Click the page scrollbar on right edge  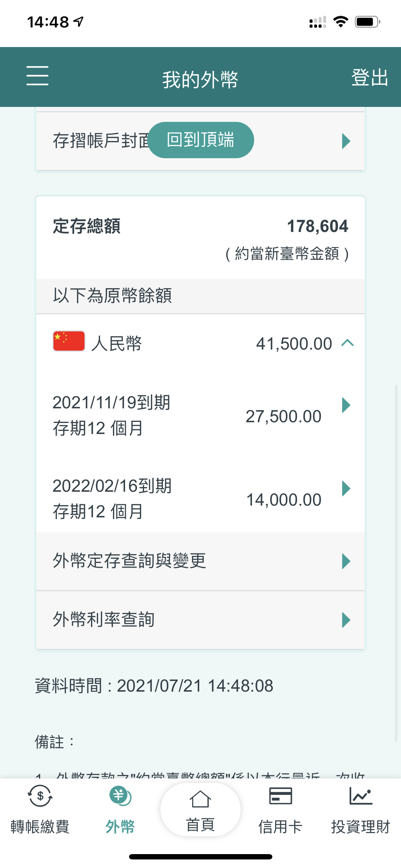tap(396, 563)
